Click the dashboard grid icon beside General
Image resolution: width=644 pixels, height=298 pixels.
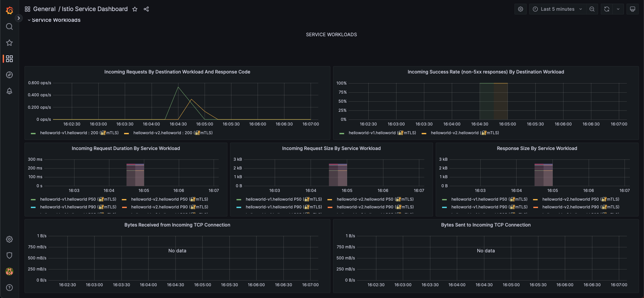[x=28, y=9]
